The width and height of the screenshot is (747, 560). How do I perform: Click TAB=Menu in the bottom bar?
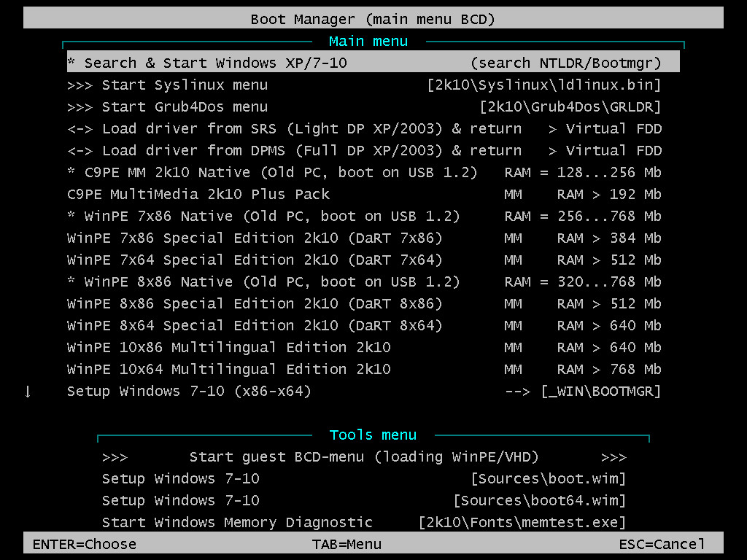[x=347, y=544]
